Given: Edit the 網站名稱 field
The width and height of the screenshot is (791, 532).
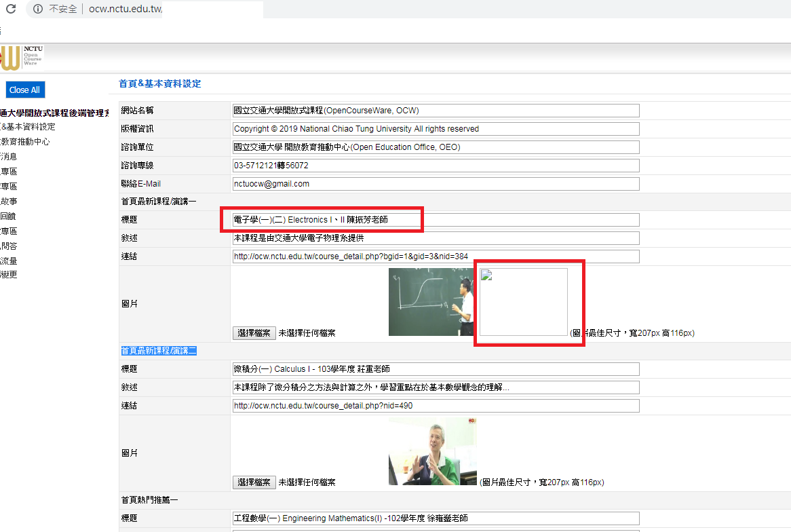Looking at the screenshot, I should point(436,111).
